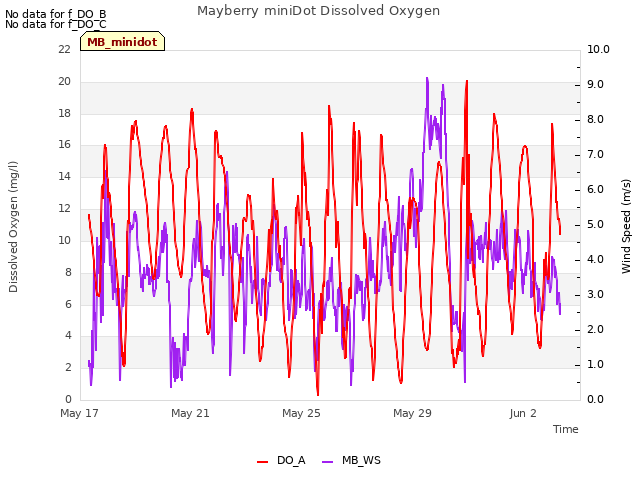The image size is (640, 480).
Task: Click the 2.0 label on wind speed axis
Action: (595, 329)
